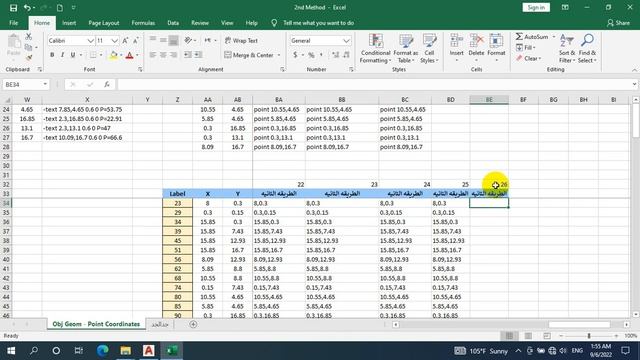Click the Undo arrow icon
The width and height of the screenshot is (640, 360).
coord(27,8)
